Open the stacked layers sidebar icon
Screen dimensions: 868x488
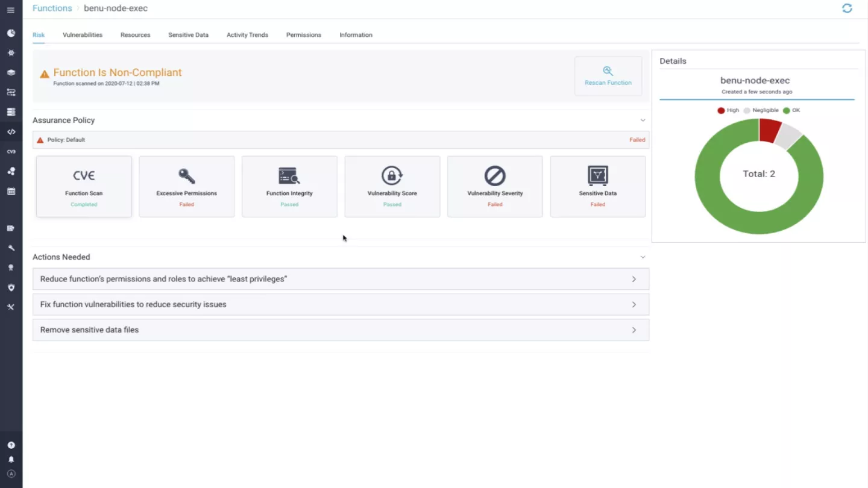[11, 73]
